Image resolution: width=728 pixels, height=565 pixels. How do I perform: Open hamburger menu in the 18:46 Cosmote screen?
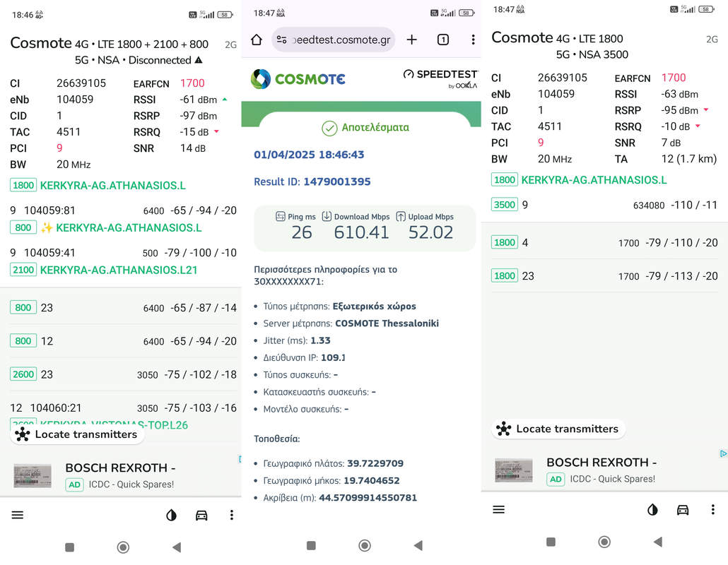click(x=18, y=515)
